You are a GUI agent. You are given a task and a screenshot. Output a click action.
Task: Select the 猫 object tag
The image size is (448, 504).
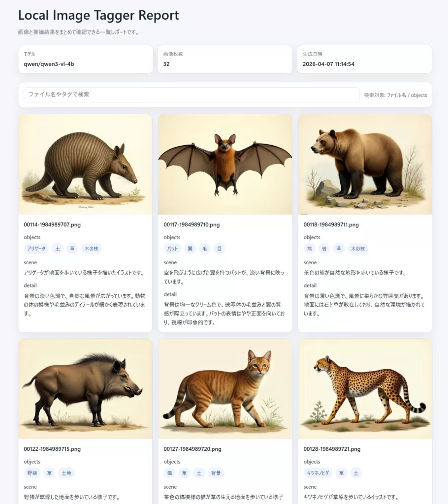coord(169,473)
